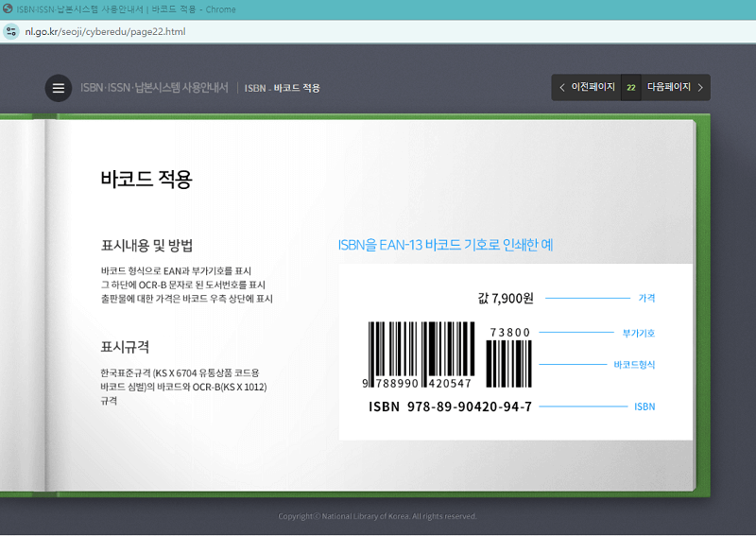Click the main EAN-13 barcode image
The width and height of the screenshot is (756, 536).
[420, 355]
